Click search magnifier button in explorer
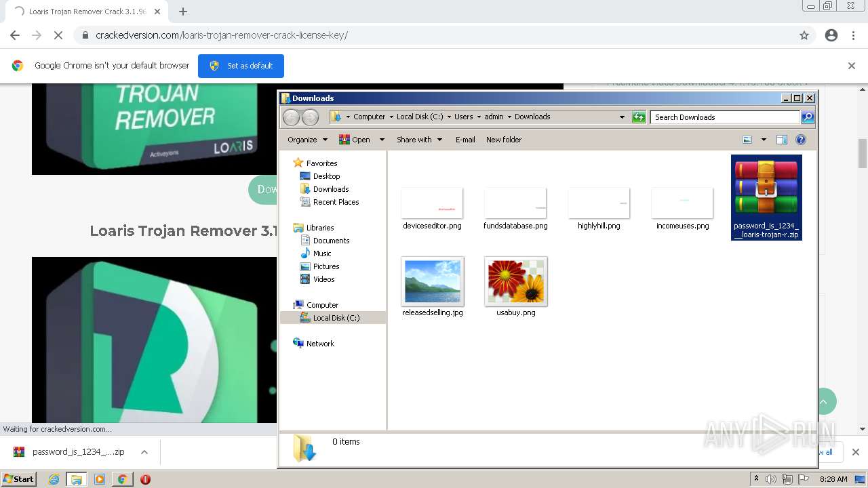Screen dimensions: 868x488 coord(808,117)
